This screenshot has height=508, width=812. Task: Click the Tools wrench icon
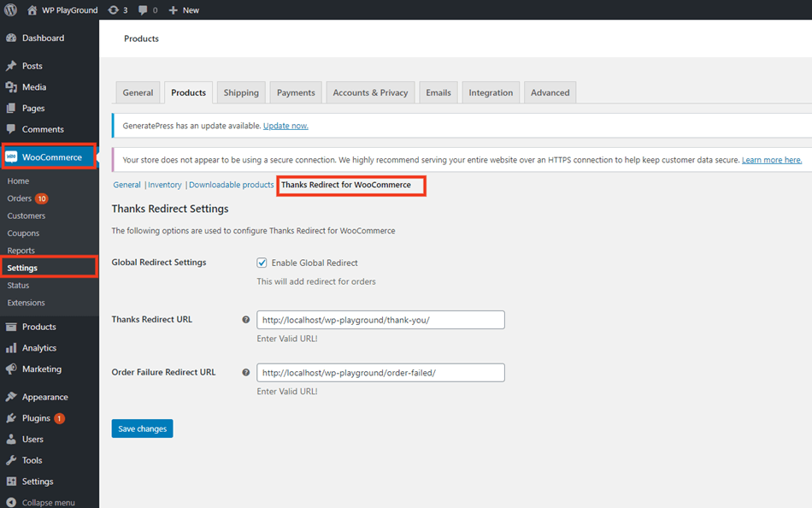coord(11,460)
